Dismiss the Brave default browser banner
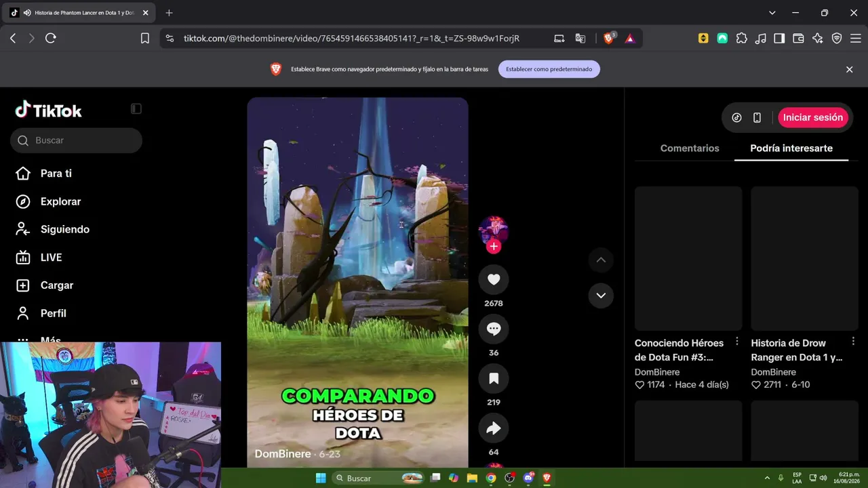This screenshot has height=488, width=868. click(849, 69)
